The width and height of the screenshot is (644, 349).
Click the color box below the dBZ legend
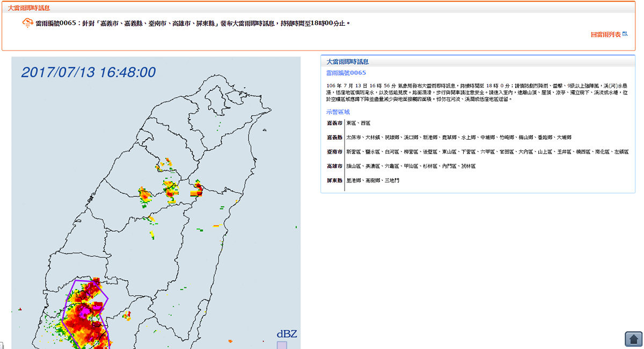282,345
